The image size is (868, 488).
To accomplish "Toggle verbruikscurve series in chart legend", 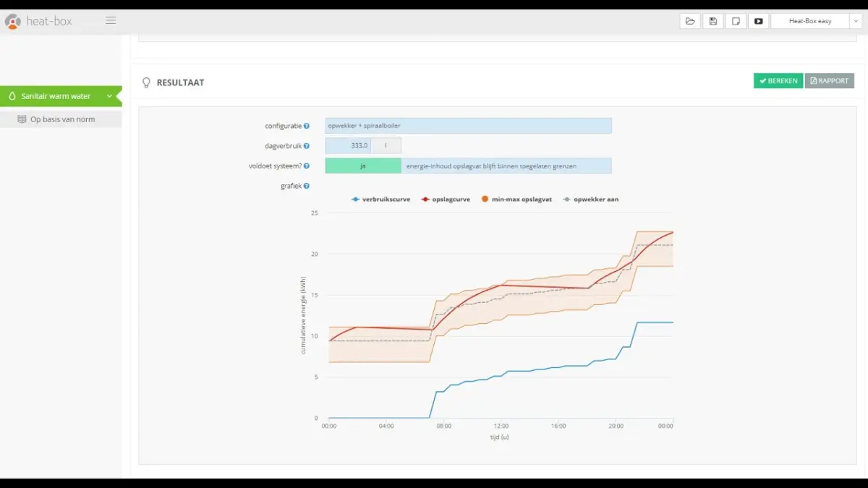I will click(x=380, y=199).
